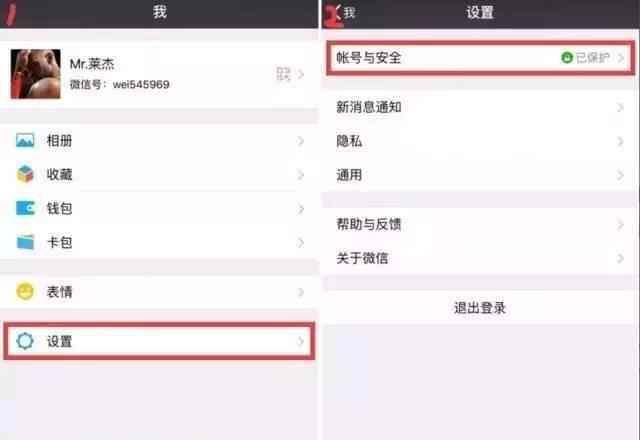Open 新消息通知 notification settings
640x440 pixels.
click(480, 107)
